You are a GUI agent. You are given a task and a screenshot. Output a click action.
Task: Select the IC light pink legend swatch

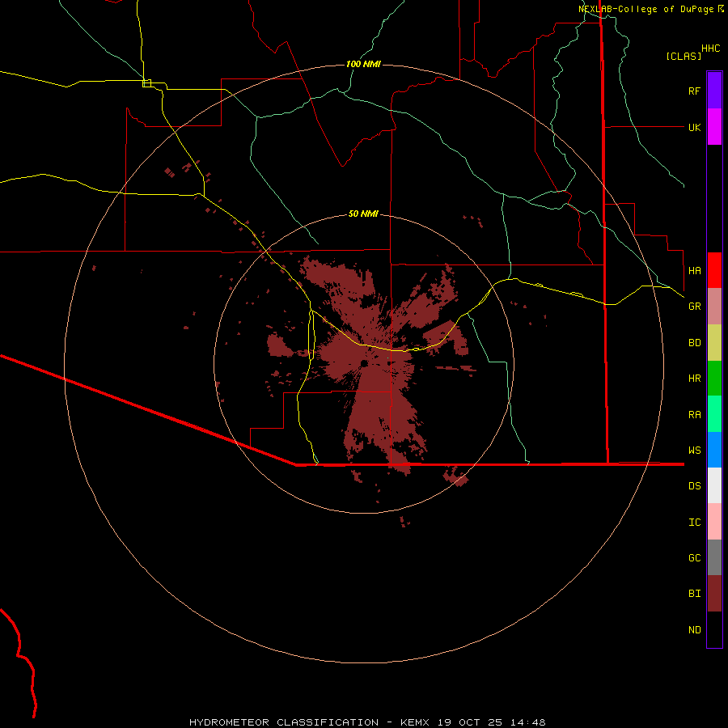(714, 522)
